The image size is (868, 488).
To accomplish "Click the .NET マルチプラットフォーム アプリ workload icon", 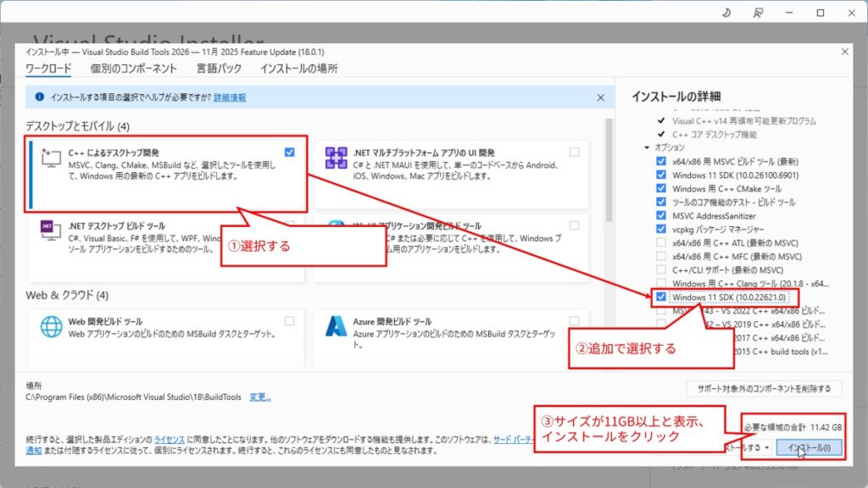I will 337,159.
